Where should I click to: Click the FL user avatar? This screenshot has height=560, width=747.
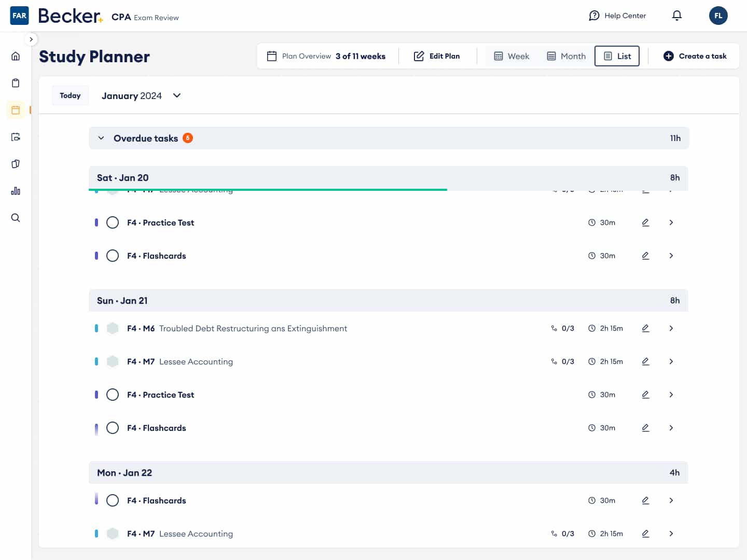coord(718,16)
